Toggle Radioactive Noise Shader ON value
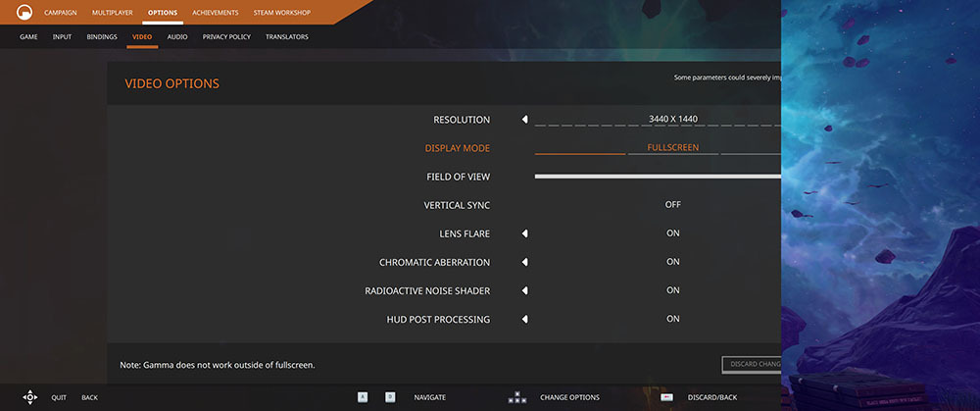Viewport: 980px width, 411px height. point(673,290)
